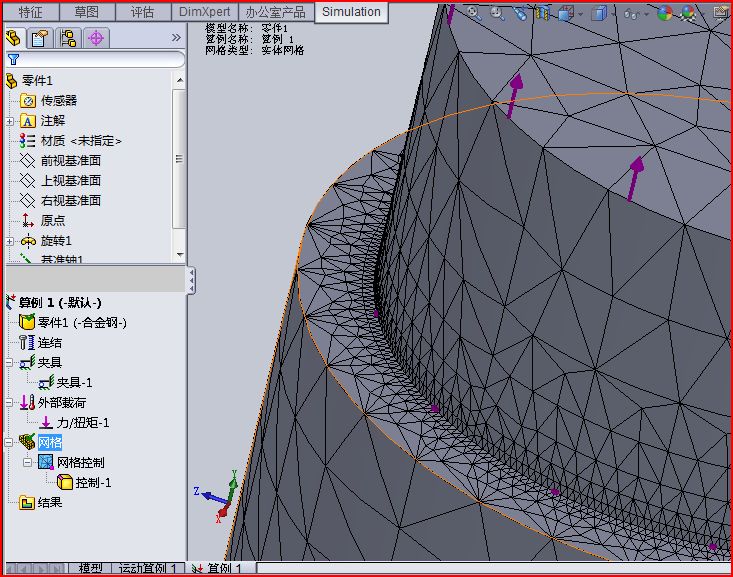
Task: Click the View Settings monitor icon
Action: [722, 13]
